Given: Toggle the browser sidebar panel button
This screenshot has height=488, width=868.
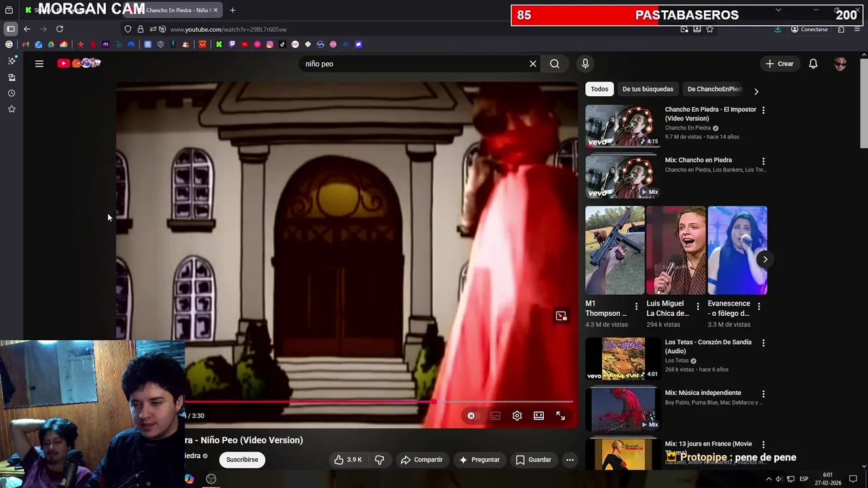Looking at the screenshot, I should (x=11, y=29).
